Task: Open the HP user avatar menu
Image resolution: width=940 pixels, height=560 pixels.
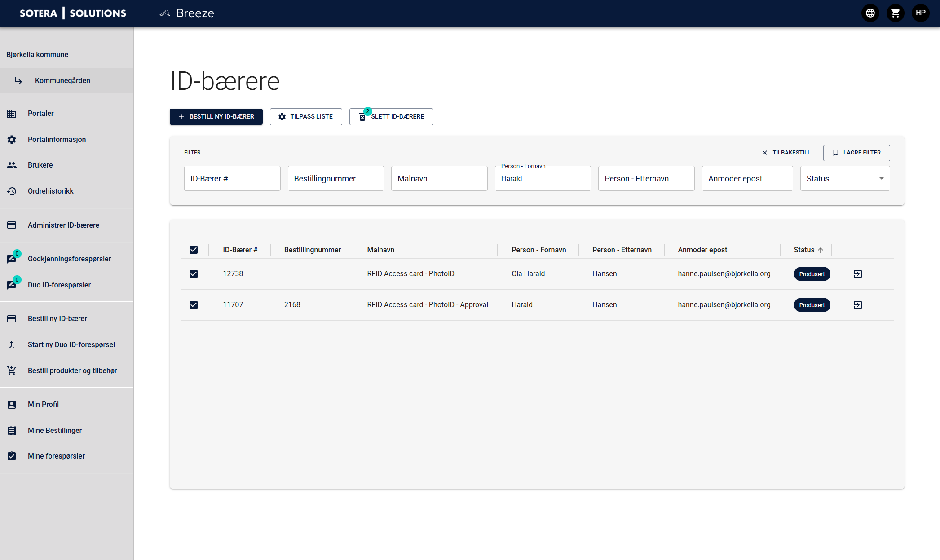Action: 920,13
